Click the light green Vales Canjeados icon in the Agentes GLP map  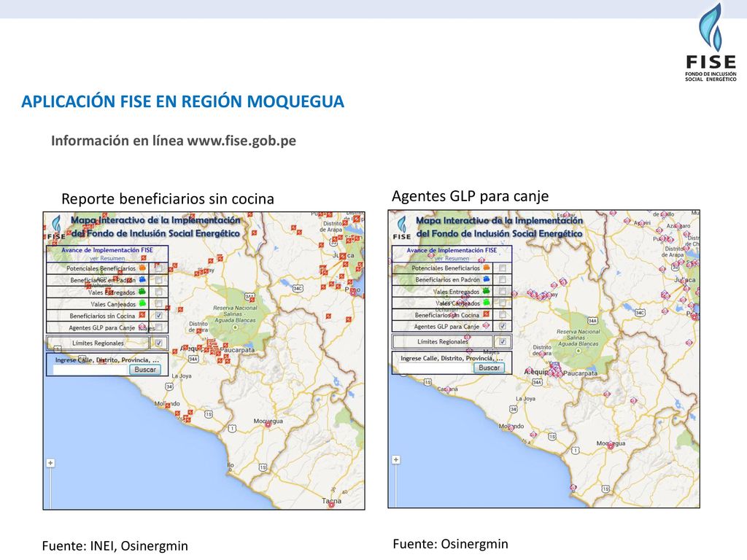pyautogui.click(x=486, y=303)
